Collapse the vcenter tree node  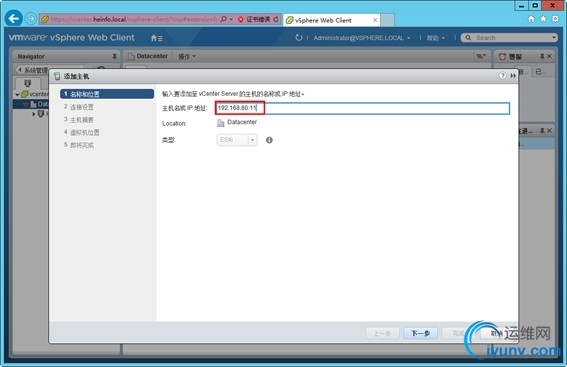tap(17, 95)
